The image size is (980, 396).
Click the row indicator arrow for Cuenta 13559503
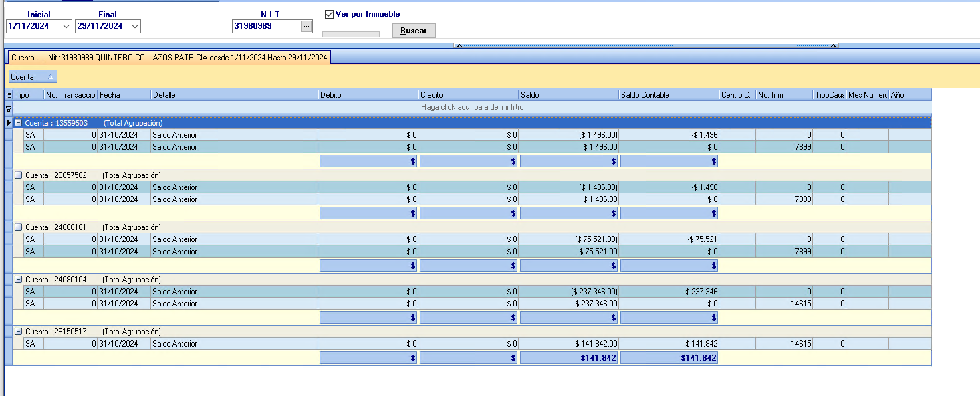pyautogui.click(x=9, y=123)
